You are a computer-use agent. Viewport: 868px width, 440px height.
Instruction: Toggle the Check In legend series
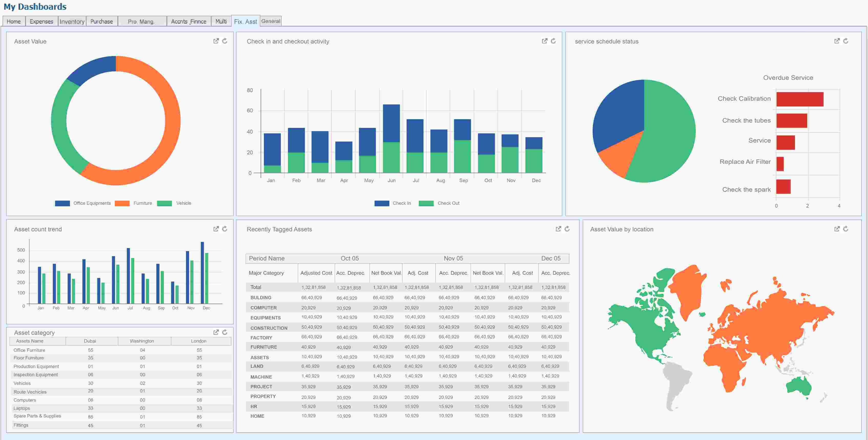click(401, 203)
